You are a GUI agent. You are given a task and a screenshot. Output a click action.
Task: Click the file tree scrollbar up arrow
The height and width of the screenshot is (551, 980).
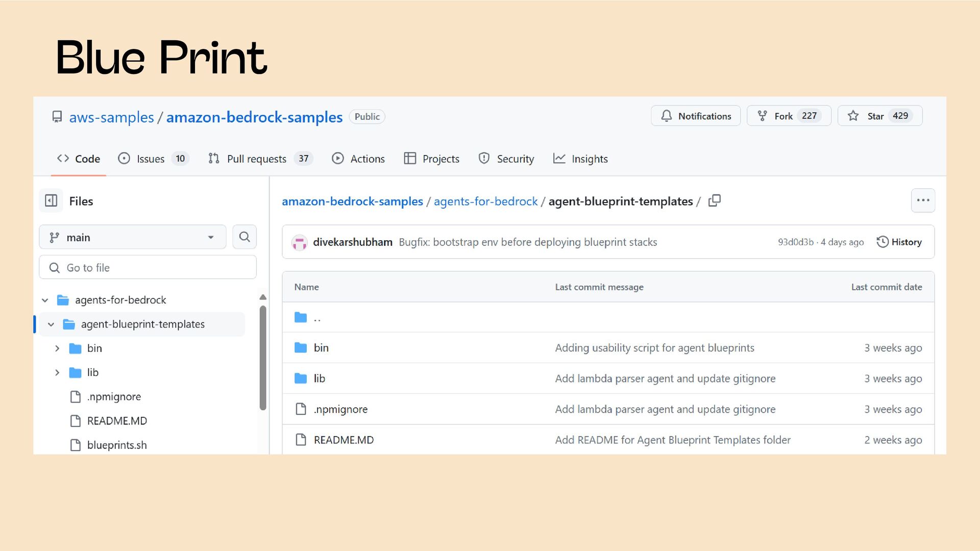263,297
